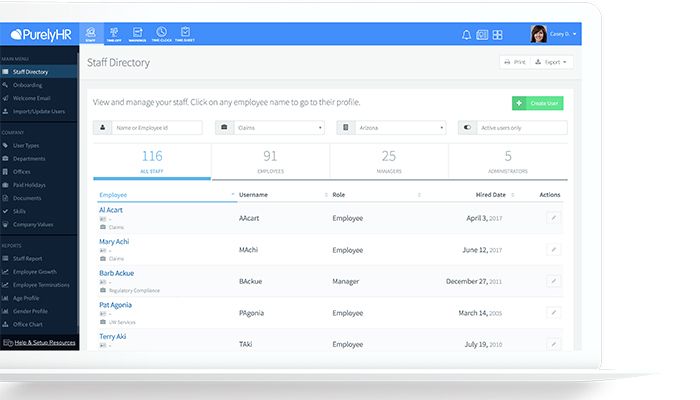Image resolution: width=700 pixels, height=400 pixels.
Task: Open Al Acart's profile link
Action: (x=111, y=210)
